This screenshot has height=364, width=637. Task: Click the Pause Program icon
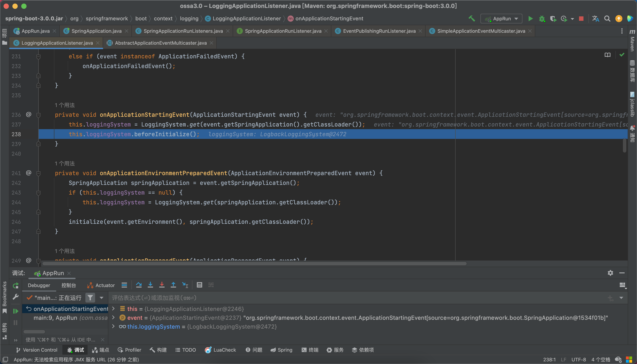pos(15,323)
